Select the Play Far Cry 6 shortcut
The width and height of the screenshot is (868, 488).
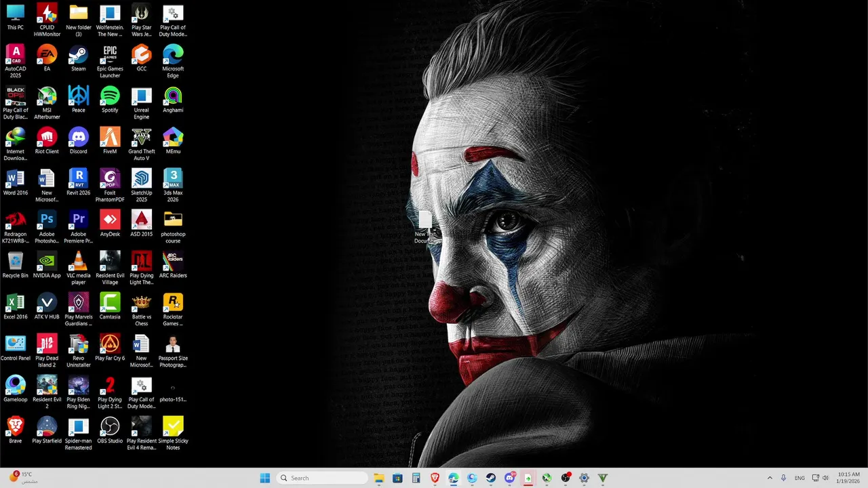(110, 348)
